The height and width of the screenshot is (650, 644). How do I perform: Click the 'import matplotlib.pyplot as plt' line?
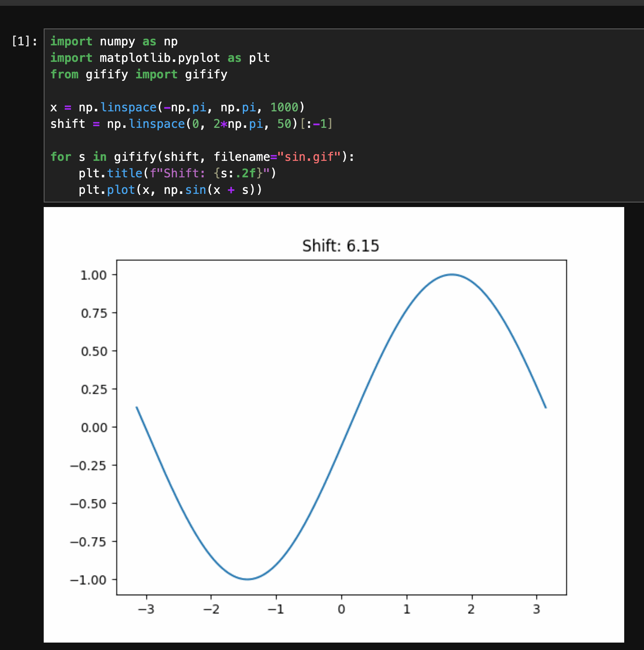[x=160, y=58]
